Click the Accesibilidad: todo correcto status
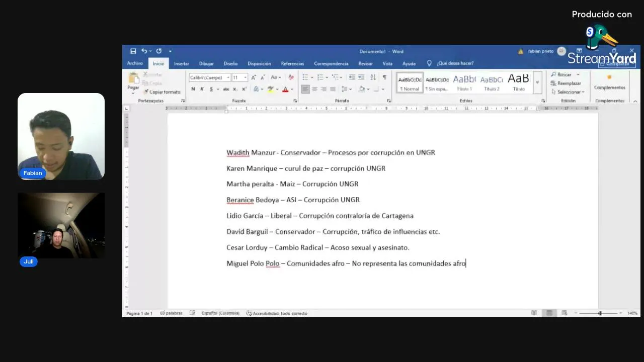The image size is (644, 362). pyautogui.click(x=277, y=313)
